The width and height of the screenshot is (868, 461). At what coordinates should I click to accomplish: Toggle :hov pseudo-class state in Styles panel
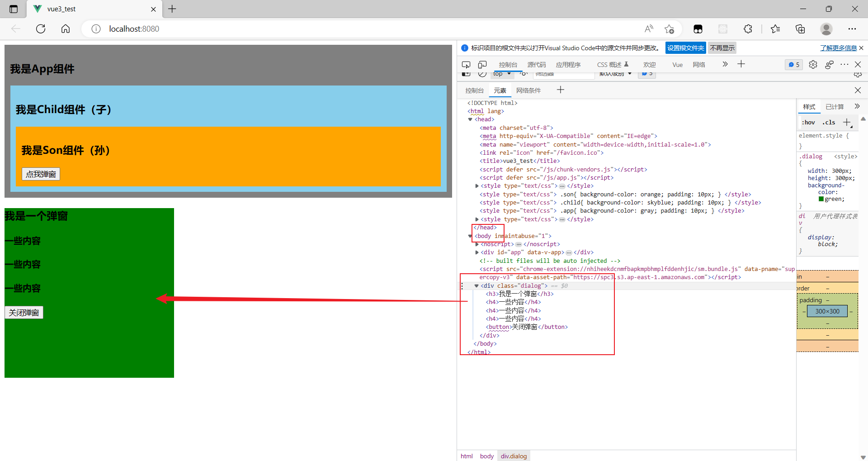coord(808,122)
